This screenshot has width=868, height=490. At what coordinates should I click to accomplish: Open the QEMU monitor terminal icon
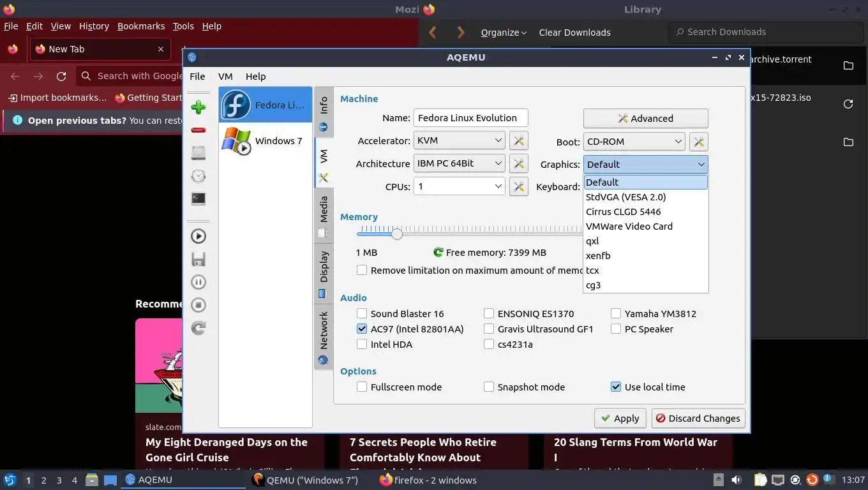click(x=198, y=198)
